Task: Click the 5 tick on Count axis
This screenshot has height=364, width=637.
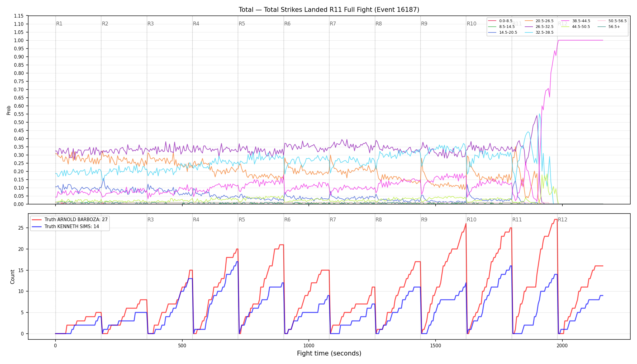Action: pos(22,312)
